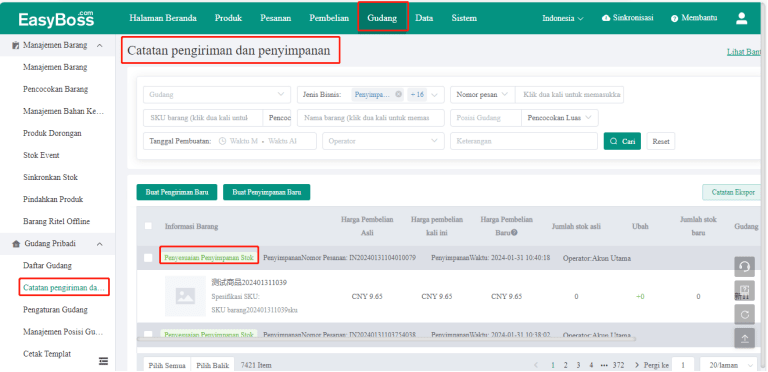Click the Nama barang input field
The height and width of the screenshot is (372, 768).
[x=371, y=118]
